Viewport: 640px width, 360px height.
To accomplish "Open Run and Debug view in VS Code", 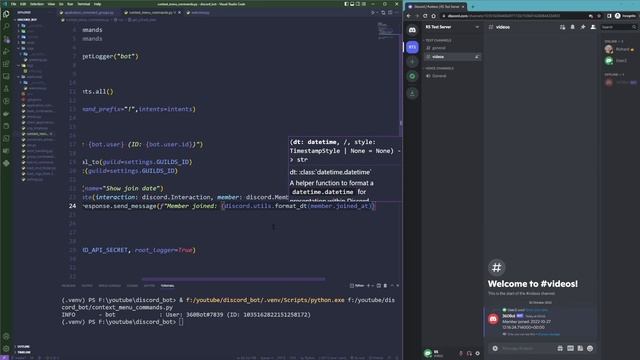I will 6,51.
